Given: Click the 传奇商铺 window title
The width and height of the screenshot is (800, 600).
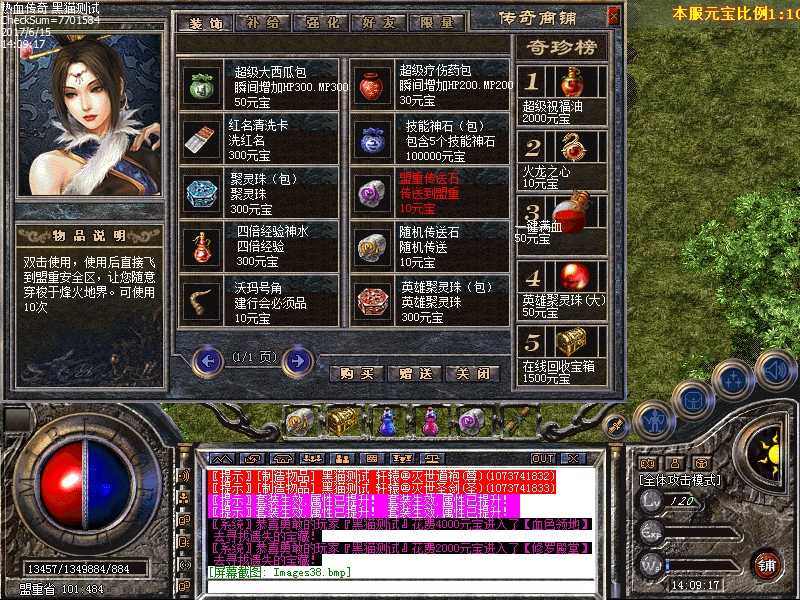Looking at the screenshot, I should point(537,18).
